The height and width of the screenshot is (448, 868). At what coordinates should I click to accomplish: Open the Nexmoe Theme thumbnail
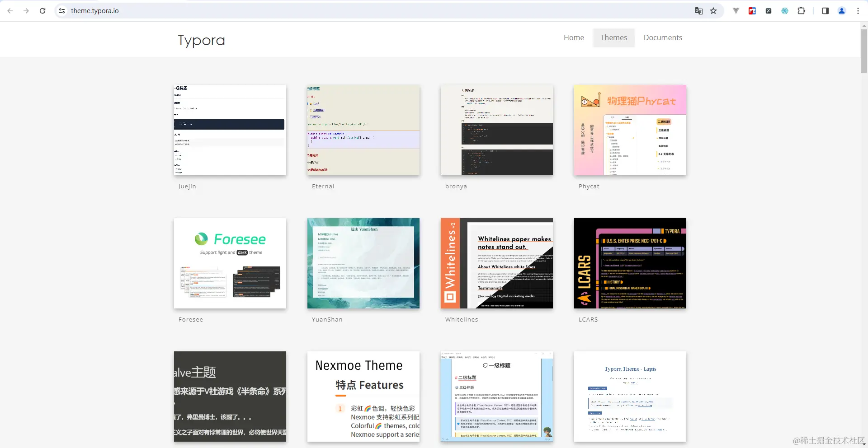coord(363,397)
